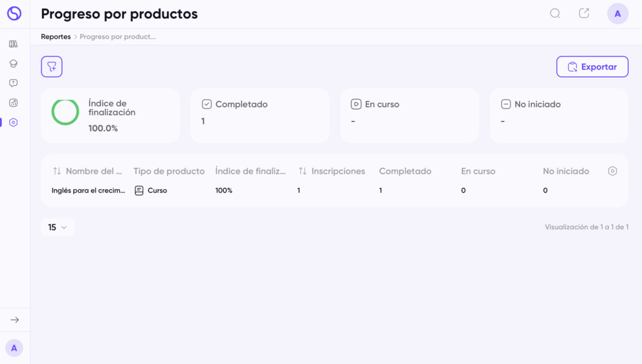Open the library books sidebar icon

(x=14, y=44)
